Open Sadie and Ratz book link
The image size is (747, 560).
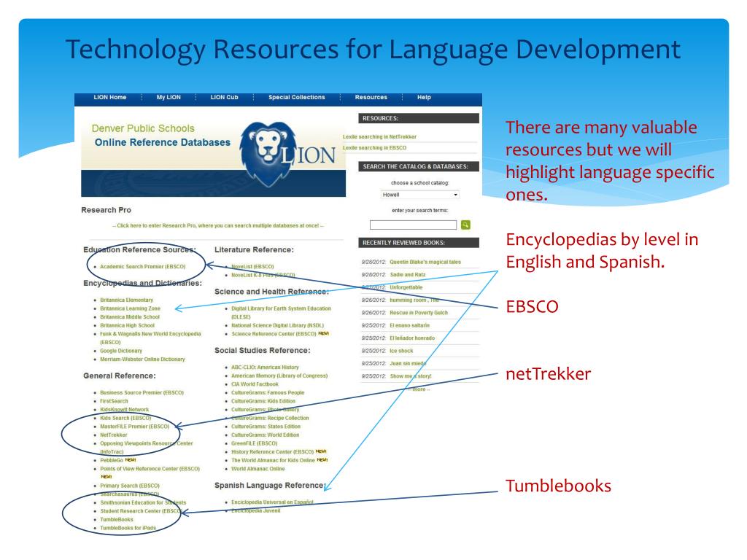click(407, 275)
